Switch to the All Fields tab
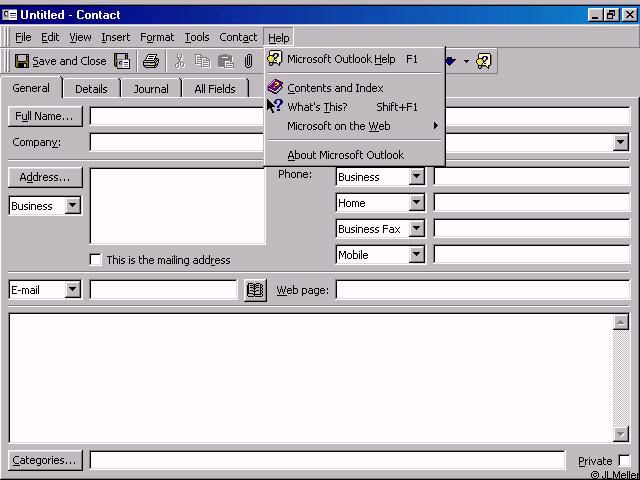 pyautogui.click(x=215, y=89)
